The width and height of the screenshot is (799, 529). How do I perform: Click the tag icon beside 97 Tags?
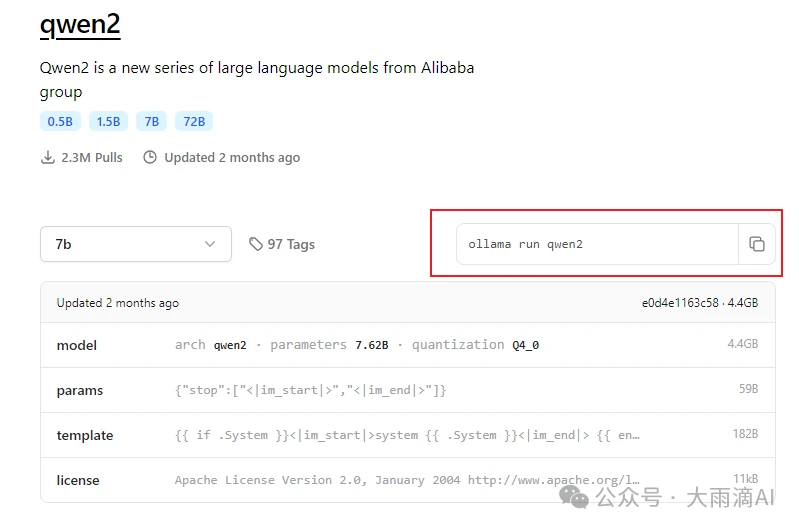(x=256, y=244)
